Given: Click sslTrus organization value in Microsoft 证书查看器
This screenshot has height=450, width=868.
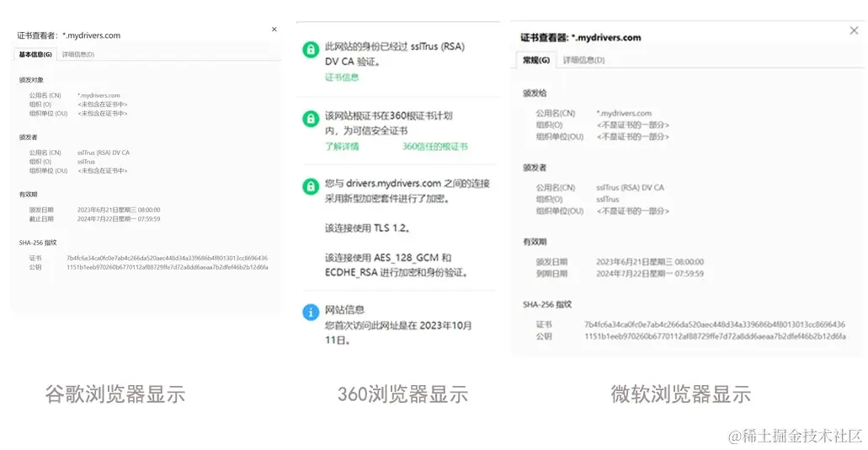Looking at the screenshot, I should click(x=608, y=199).
